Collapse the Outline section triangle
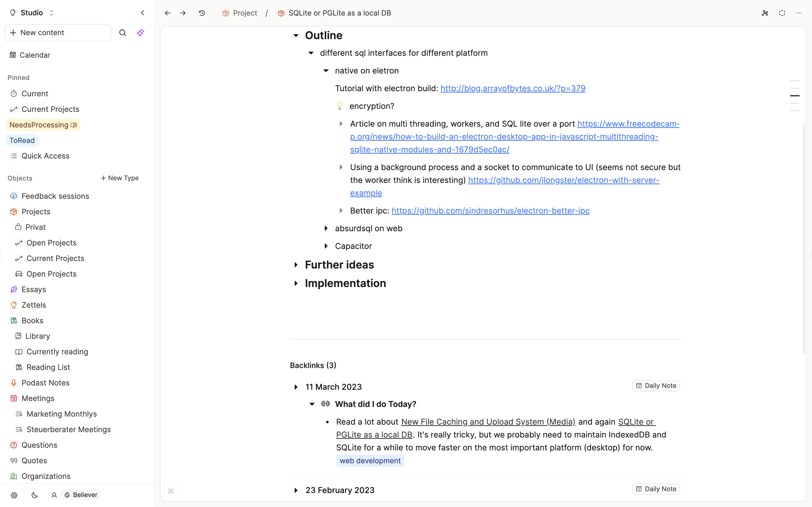The image size is (812, 507). (296, 35)
